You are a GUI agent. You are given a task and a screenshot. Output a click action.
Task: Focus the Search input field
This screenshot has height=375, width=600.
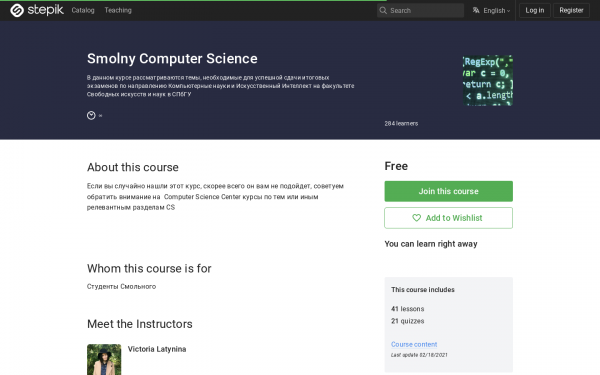pyautogui.click(x=420, y=10)
